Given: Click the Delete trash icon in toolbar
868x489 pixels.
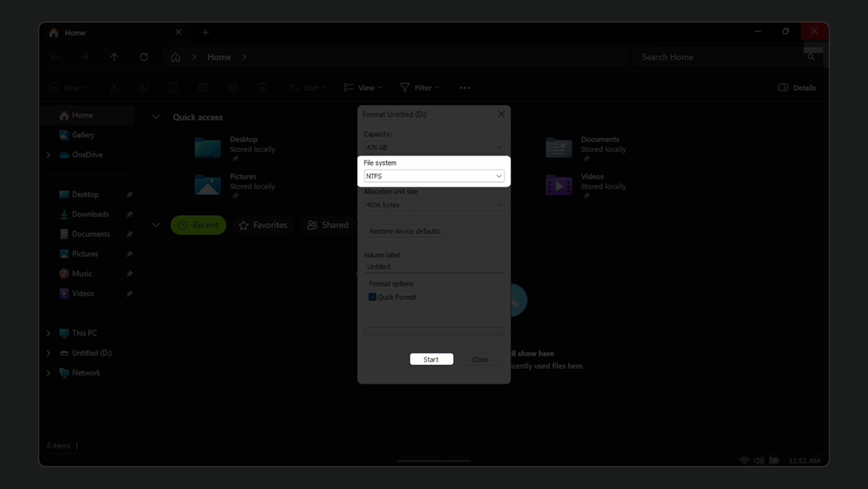Looking at the screenshot, I should (x=262, y=87).
